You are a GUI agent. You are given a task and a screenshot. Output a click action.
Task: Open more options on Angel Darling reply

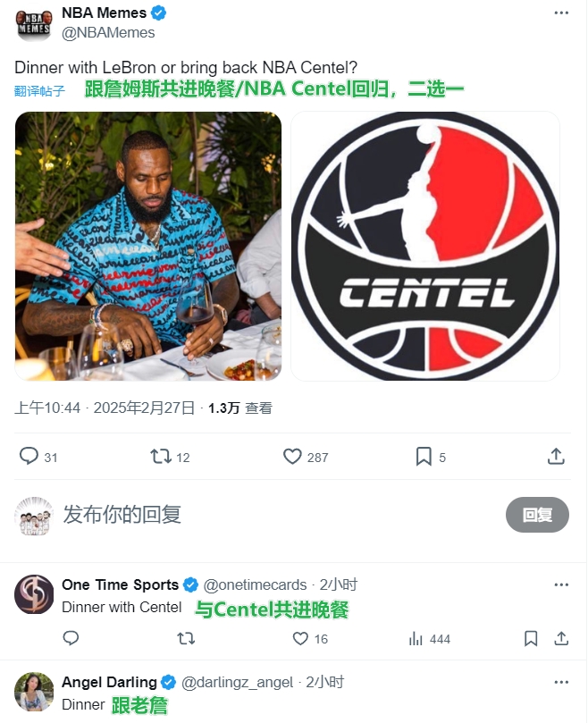561,682
